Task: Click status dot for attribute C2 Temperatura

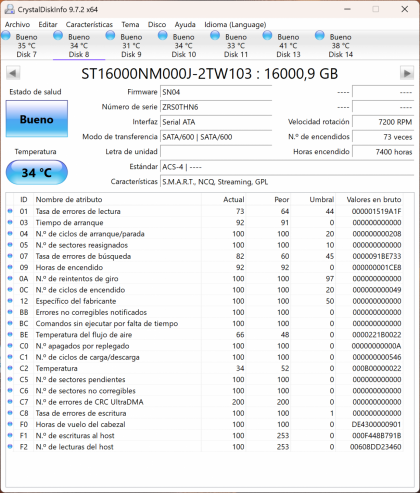Action: pyautogui.click(x=10, y=368)
